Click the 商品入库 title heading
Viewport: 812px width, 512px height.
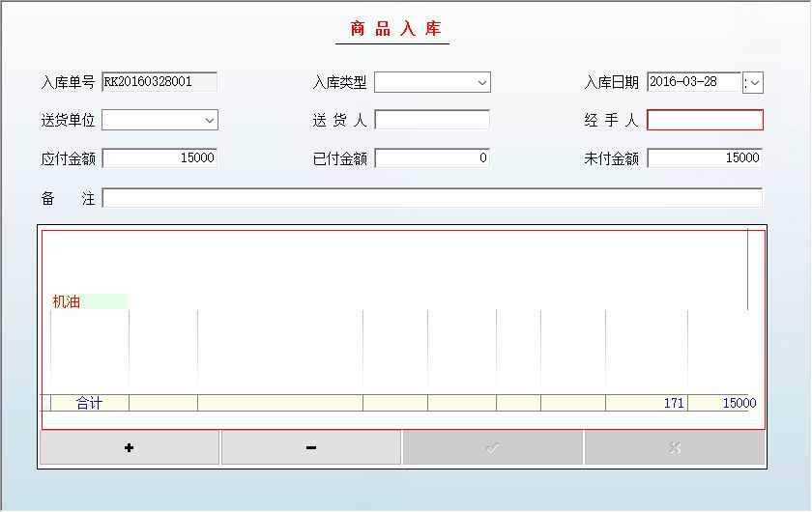tap(395, 28)
